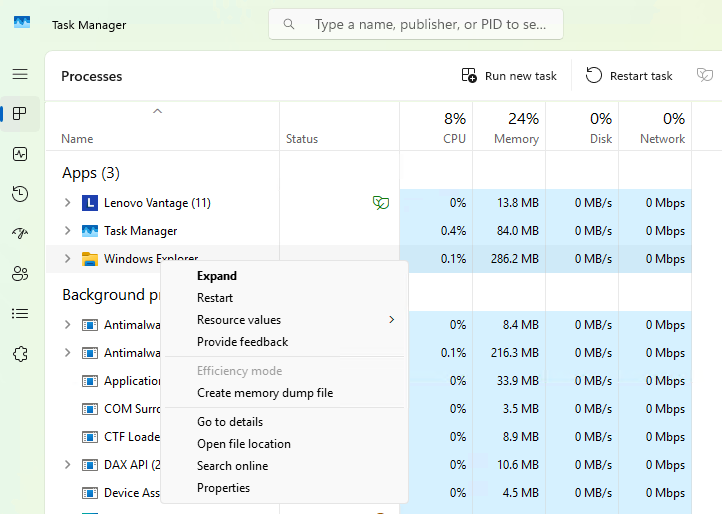Sort by the Network column header
This screenshot has height=514, width=722.
[x=655, y=126]
